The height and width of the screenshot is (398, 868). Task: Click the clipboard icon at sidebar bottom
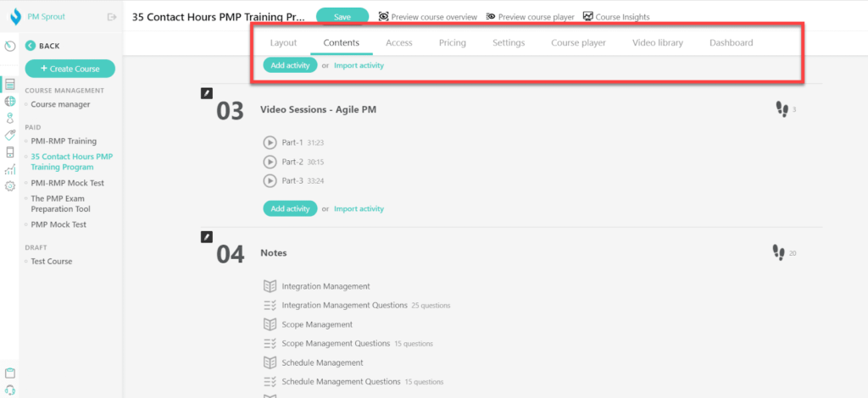[9, 373]
